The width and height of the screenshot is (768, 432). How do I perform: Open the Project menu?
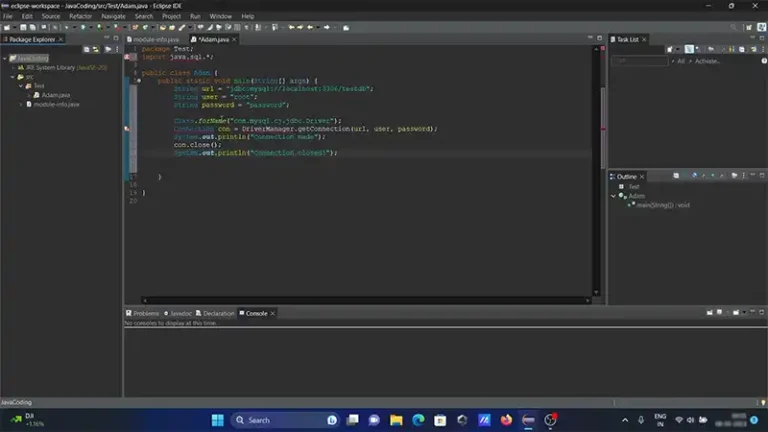tap(171, 16)
